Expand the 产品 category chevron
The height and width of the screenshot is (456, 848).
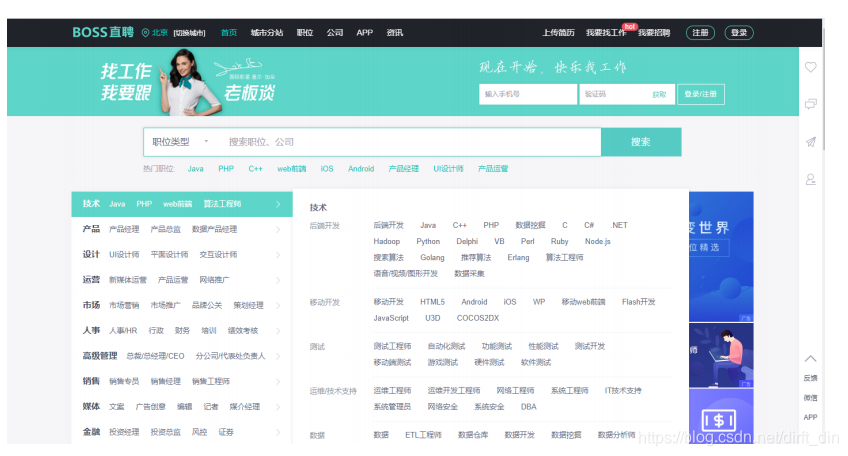click(278, 229)
